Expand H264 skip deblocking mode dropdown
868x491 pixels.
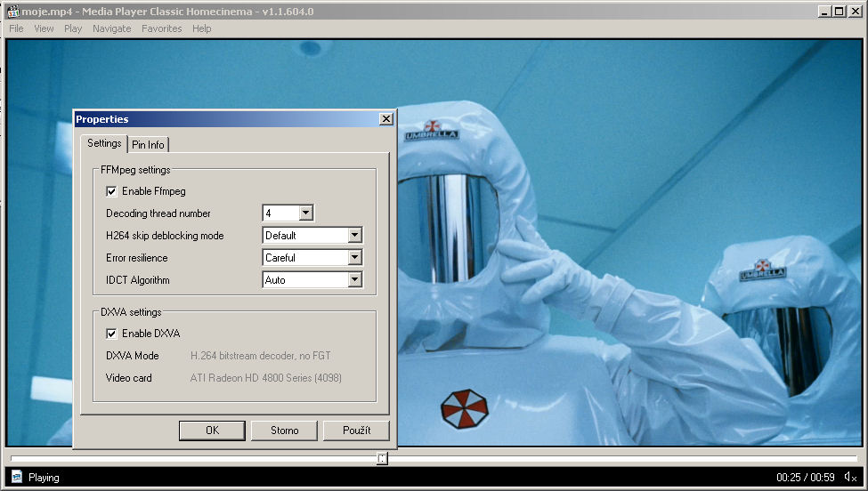(x=355, y=235)
